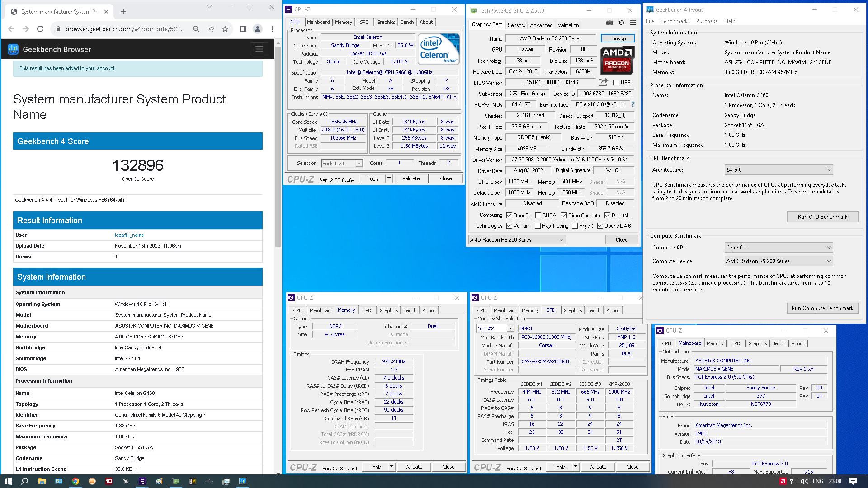Click Run CPU Benchmark
Image resolution: width=868 pixels, height=488 pixels.
click(822, 217)
